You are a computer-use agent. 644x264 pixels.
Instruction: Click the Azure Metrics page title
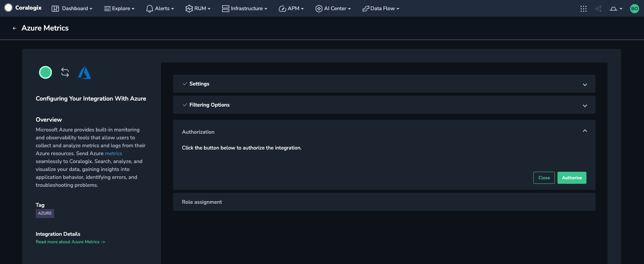[x=45, y=28]
